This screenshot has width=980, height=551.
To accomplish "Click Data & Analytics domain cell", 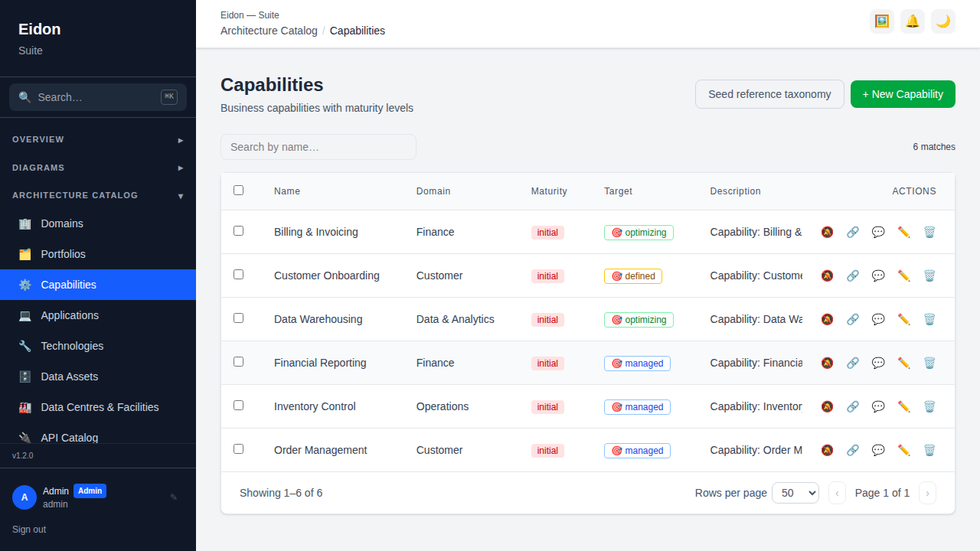I will (x=456, y=319).
